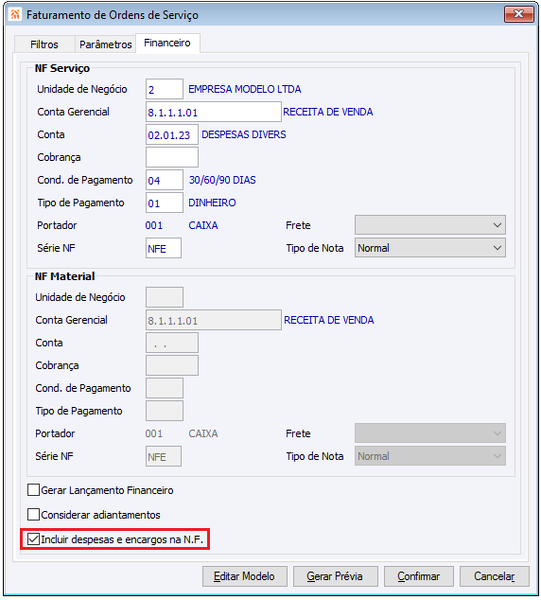Click NF Material Portador name CAIXA

point(203,433)
